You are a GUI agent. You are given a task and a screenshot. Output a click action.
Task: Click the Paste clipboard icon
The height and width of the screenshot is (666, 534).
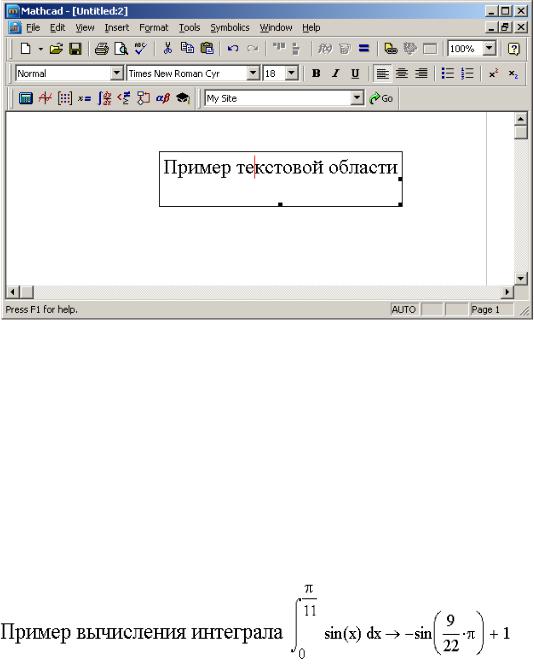pyautogui.click(x=207, y=48)
